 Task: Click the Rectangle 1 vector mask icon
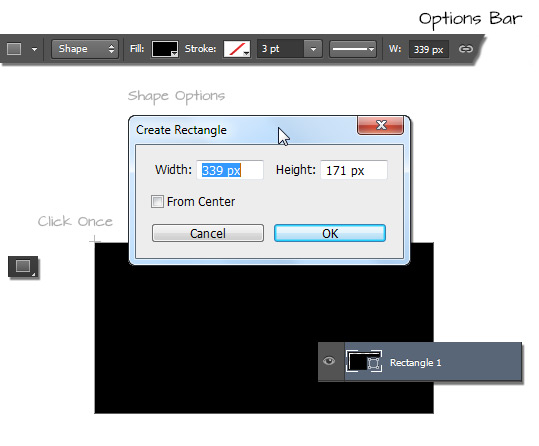tap(373, 363)
